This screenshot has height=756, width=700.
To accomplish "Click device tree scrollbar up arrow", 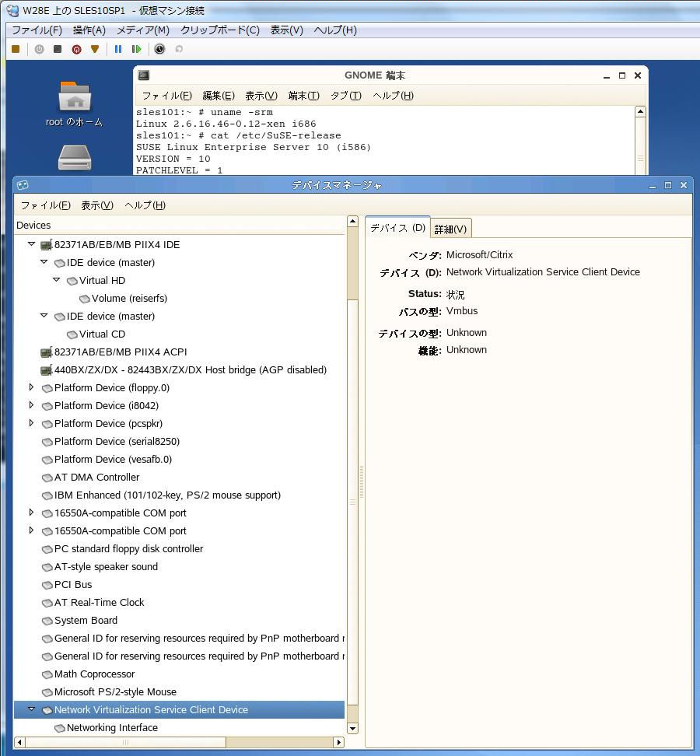I will (x=353, y=222).
